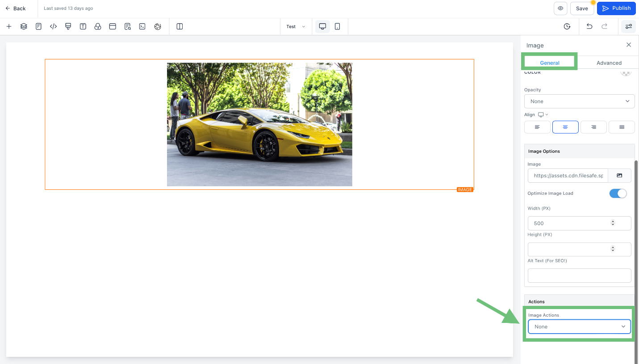Select the yellow car image

click(259, 124)
